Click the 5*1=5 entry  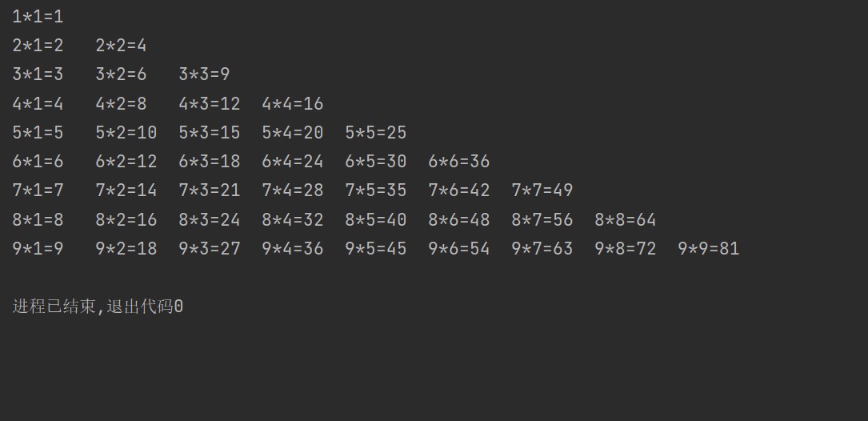pyautogui.click(x=38, y=133)
